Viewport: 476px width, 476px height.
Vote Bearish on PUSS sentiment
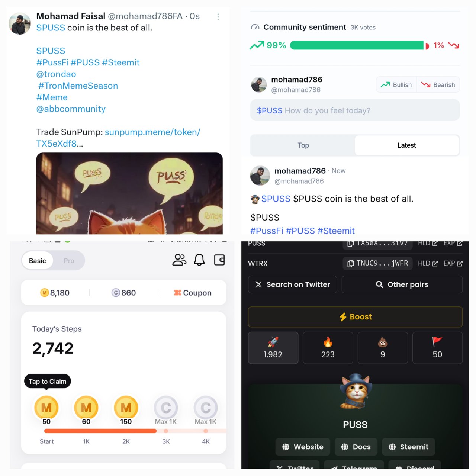tap(438, 85)
